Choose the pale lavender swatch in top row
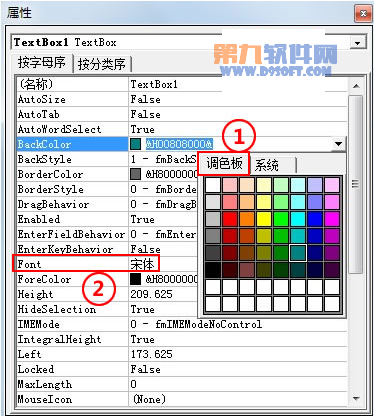 pos(315,185)
